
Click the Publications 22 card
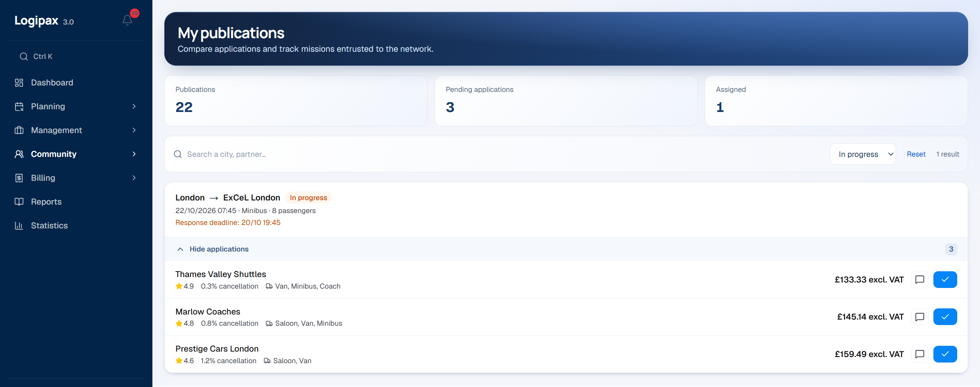(296, 100)
